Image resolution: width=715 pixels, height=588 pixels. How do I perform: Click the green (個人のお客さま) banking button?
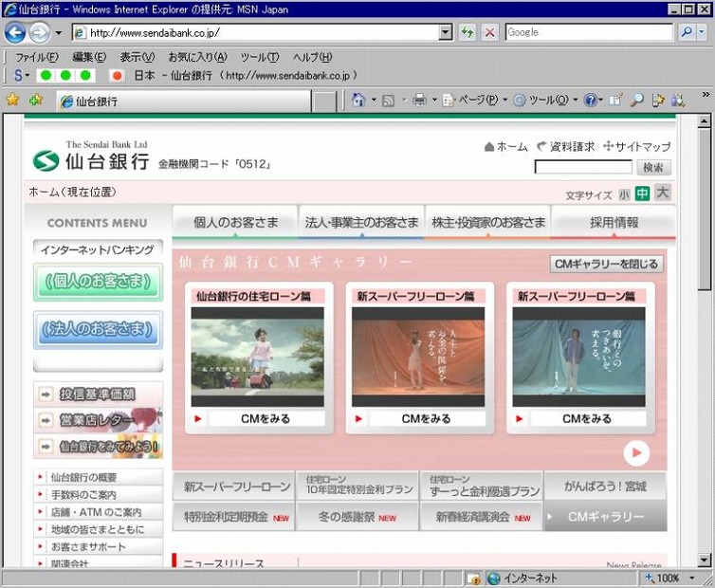pos(98,282)
